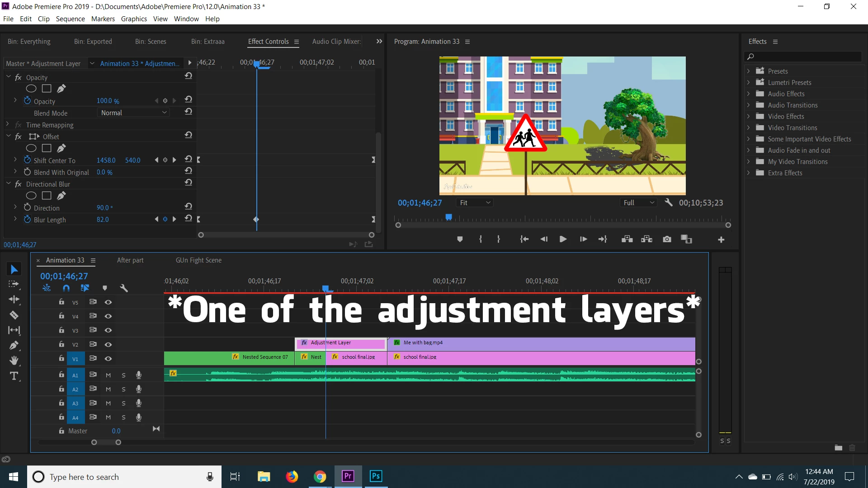The width and height of the screenshot is (868, 488).
Task: Toggle lock on track V3
Action: pyautogui.click(x=61, y=330)
